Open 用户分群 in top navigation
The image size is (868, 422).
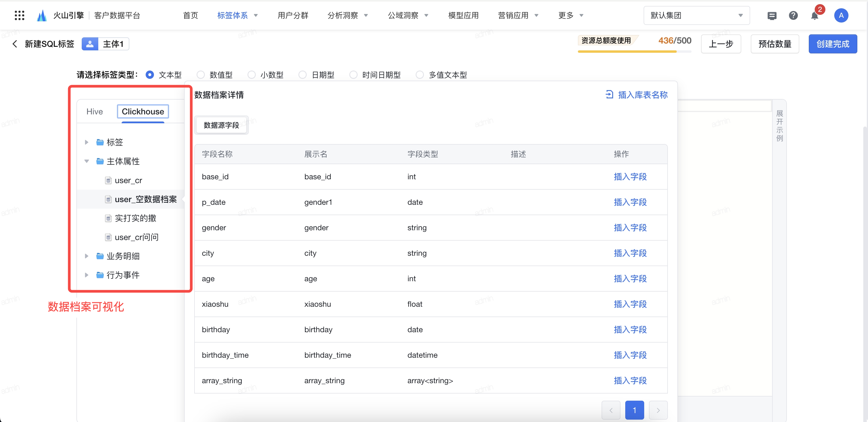(x=293, y=15)
